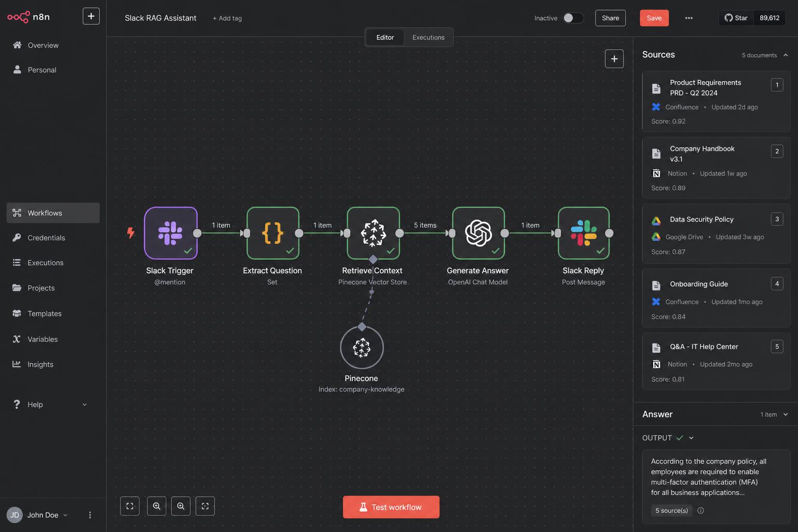Click the Save button
This screenshot has height=532, width=798.
(x=654, y=18)
